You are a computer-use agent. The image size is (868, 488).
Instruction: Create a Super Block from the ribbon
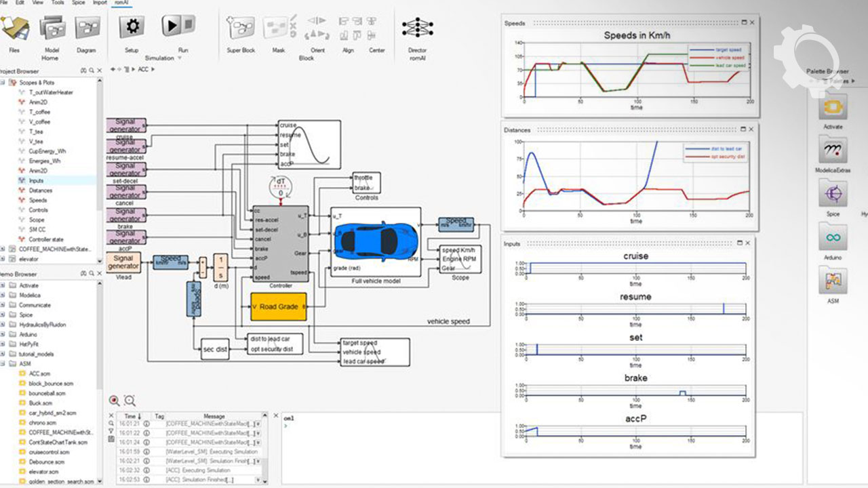[x=239, y=28]
